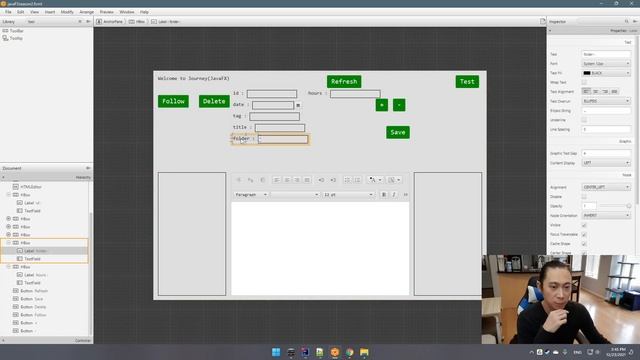The width and height of the screenshot is (640, 360).
Task: Open the Content Display dropdown
Action: coord(606,163)
